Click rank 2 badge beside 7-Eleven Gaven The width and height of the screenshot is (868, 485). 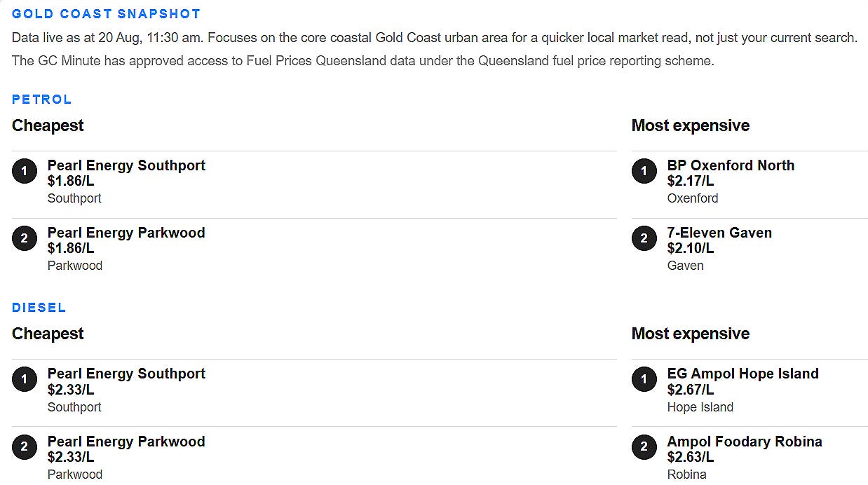point(644,238)
